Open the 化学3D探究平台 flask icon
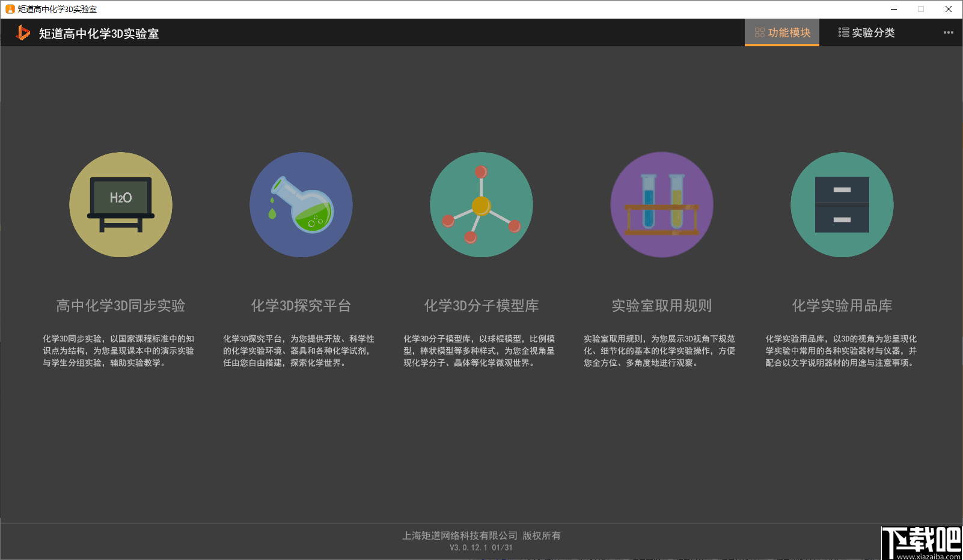Image resolution: width=963 pixels, height=560 pixels. pos(301,204)
